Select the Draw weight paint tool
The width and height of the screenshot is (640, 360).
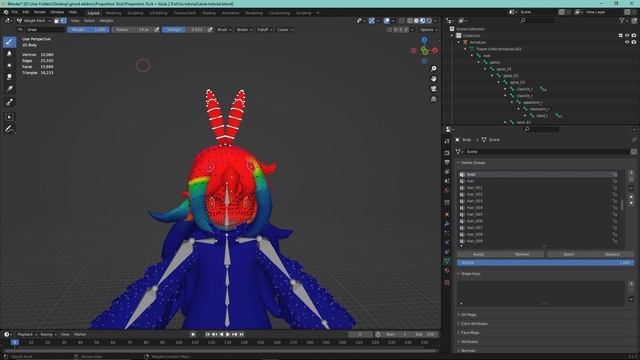click(9, 42)
